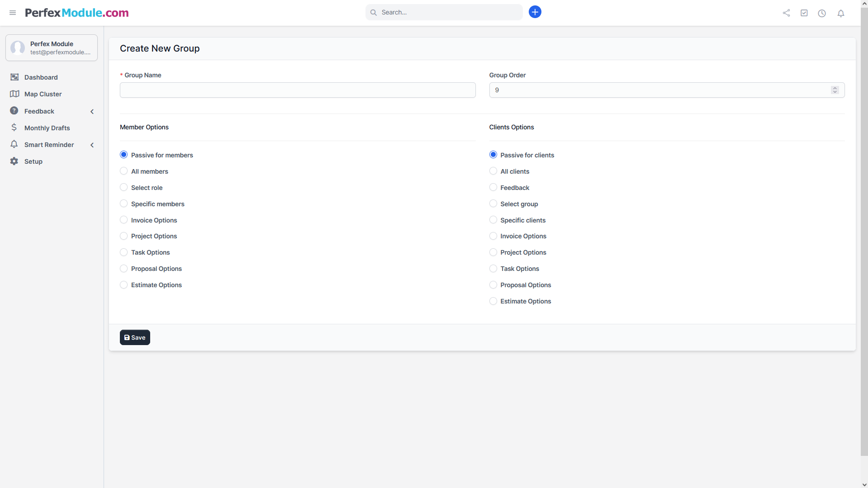This screenshot has height=488, width=868.
Task: Open the tasks checkmark icon
Action: point(804,13)
